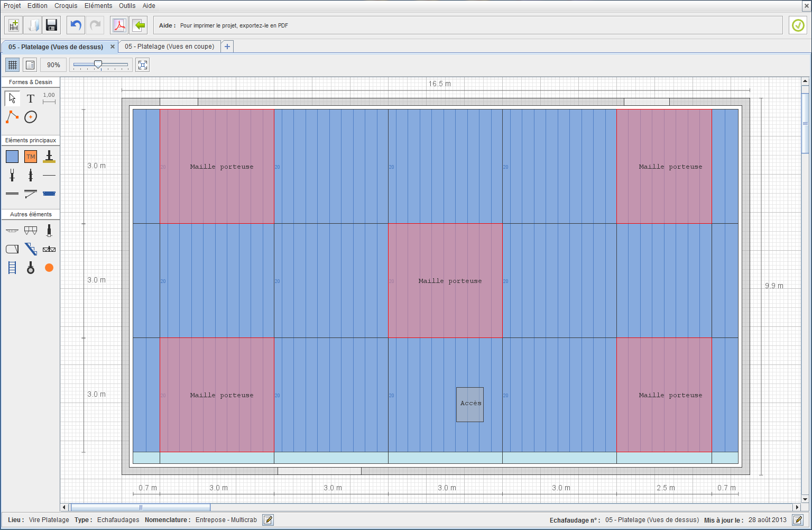The width and height of the screenshot is (812, 530).
Task: Click the Autres éléments panel header
Action: pyautogui.click(x=31, y=214)
